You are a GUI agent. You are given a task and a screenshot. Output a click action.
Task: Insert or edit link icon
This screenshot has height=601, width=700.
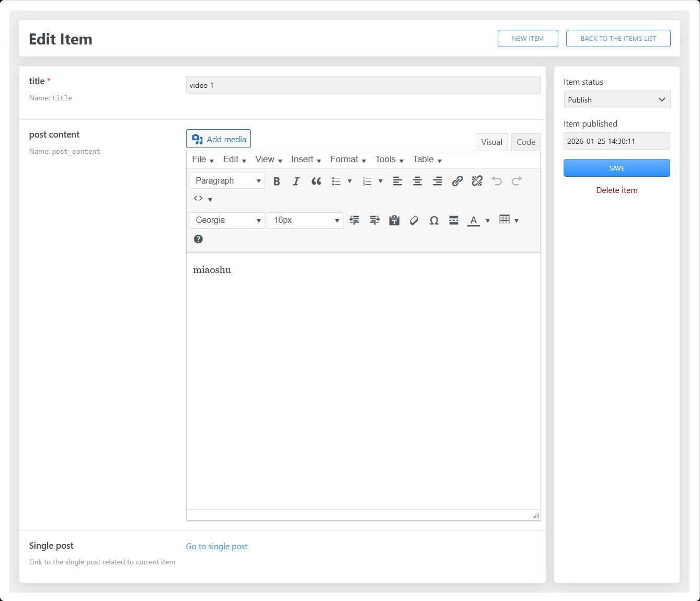click(x=457, y=181)
